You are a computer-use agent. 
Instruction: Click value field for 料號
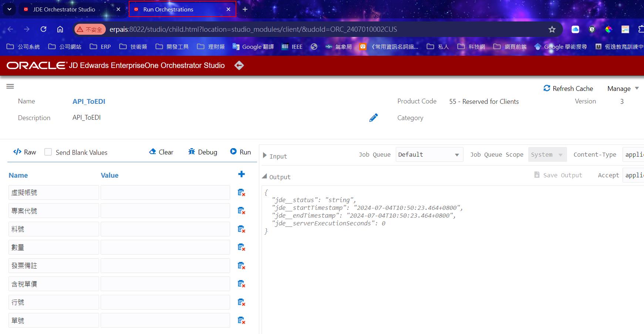point(165,229)
